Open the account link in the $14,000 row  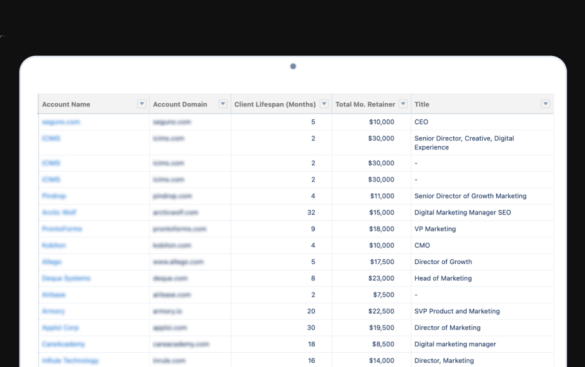coord(70,360)
